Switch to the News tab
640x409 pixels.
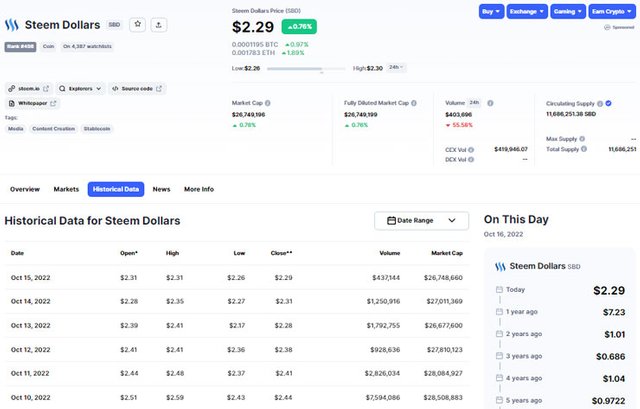tap(162, 189)
